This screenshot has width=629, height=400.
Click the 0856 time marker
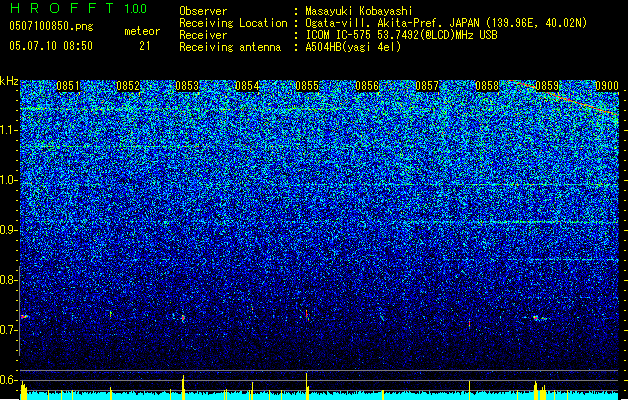[367, 86]
